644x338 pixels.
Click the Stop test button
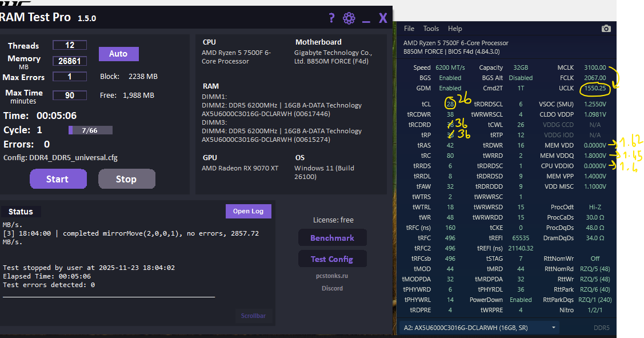pos(126,179)
